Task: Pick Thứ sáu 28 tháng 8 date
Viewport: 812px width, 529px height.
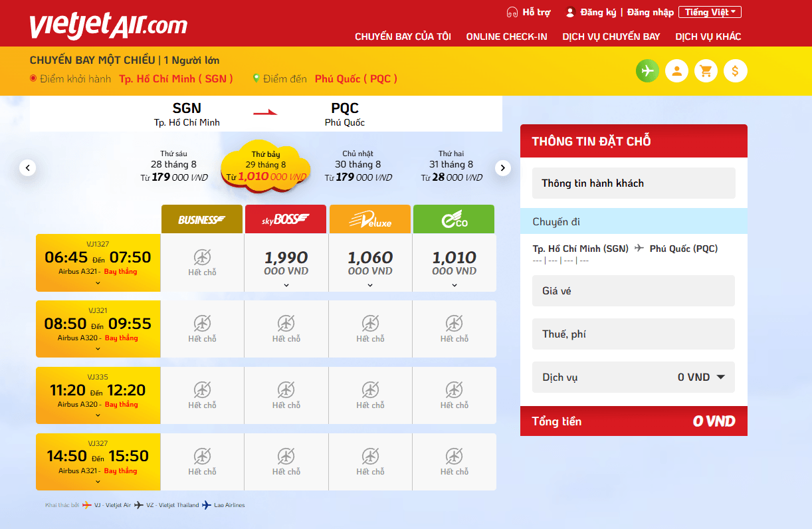Action: (x=174, y=165)
